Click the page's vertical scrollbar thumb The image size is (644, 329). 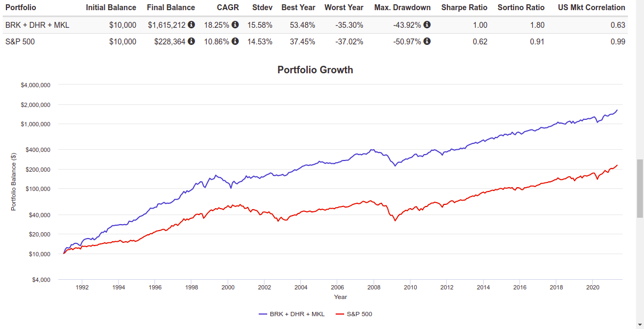[640, 188]
